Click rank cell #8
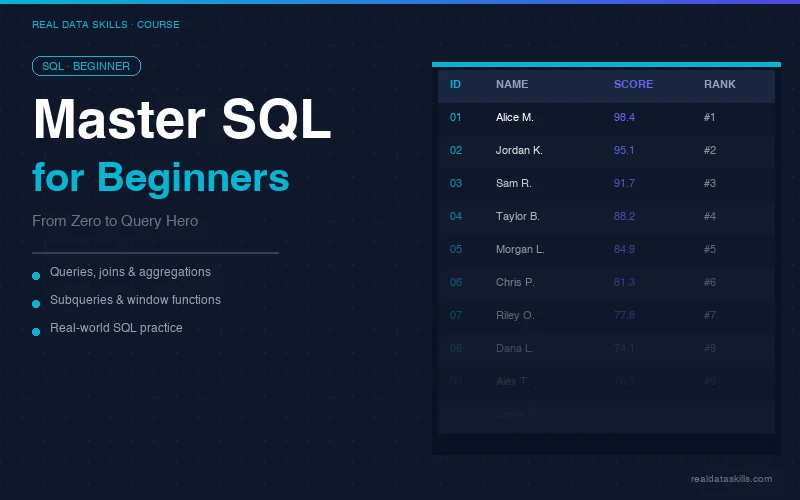 pos(710,348)
